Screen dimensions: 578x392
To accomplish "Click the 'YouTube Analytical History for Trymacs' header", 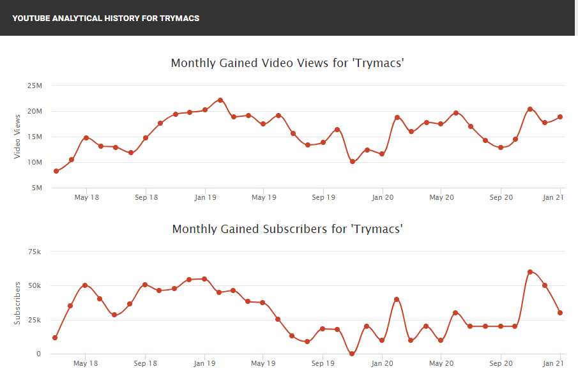I will (x=106, y=18).
